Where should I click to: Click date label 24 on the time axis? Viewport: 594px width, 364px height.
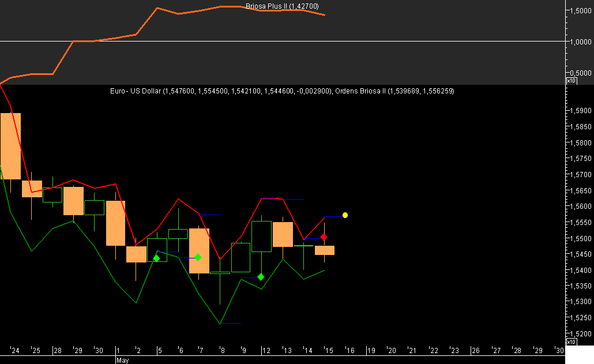(16, 351)
